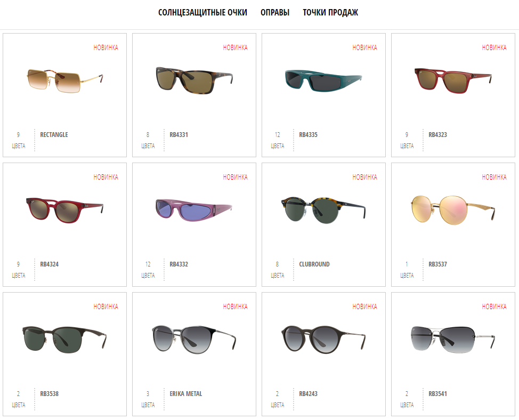This screenshot has width=519, height=420.
Task: Switch to the Оправы section
Action: [x=275, y=13]
